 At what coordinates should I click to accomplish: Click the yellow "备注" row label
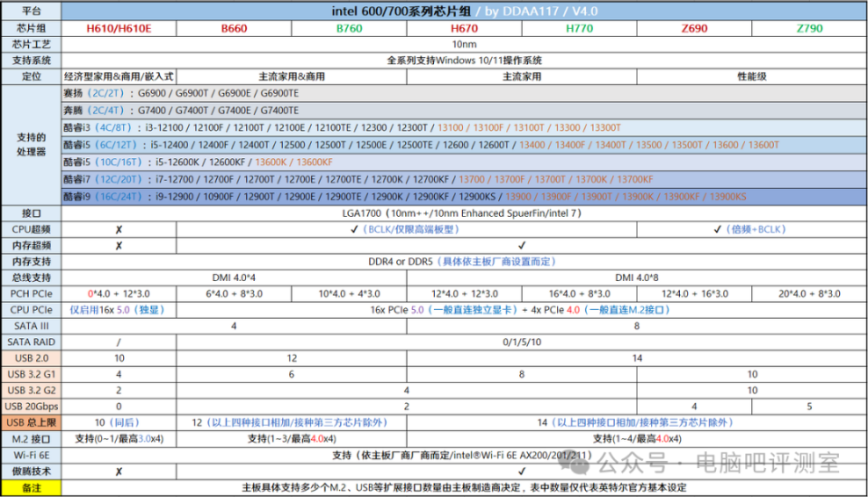pyautogui.click(x=31, y=488)
